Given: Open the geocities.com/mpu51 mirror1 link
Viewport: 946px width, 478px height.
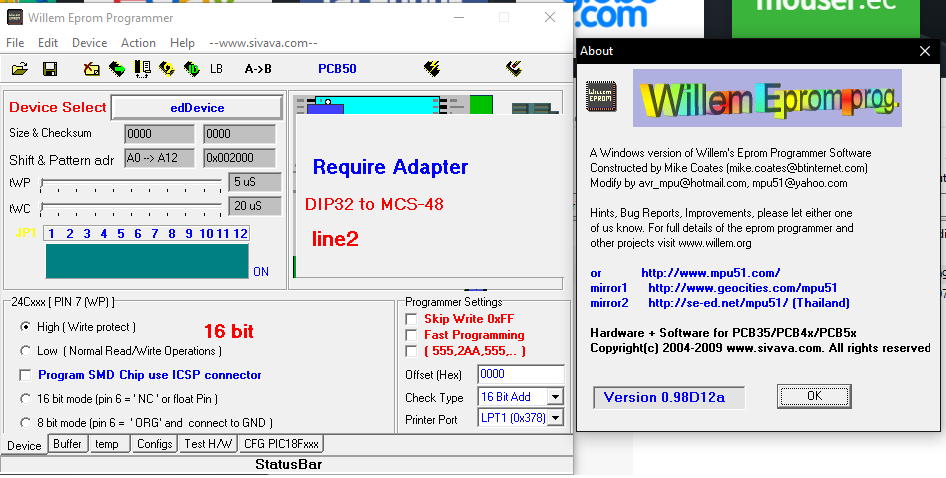Looking at the screenshot, I should click(743, 288).
